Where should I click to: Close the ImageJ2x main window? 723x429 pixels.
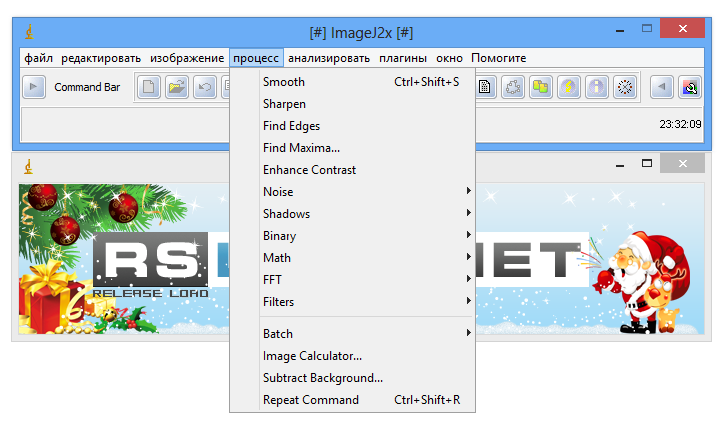682,29
